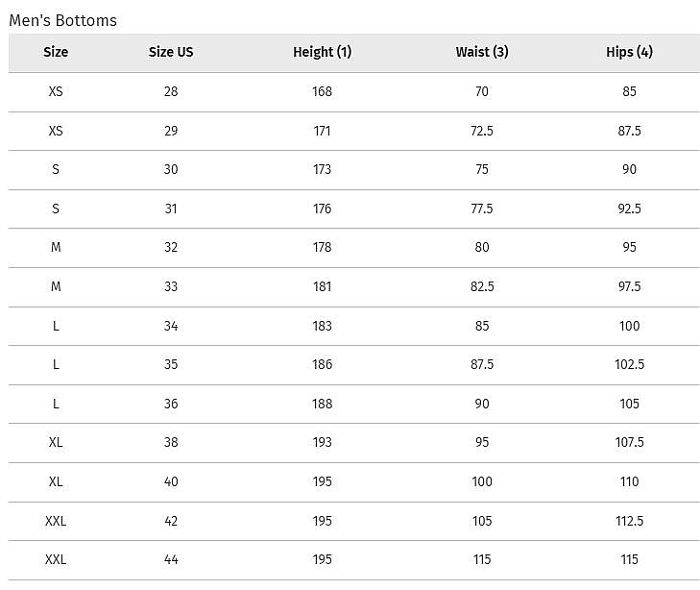Click the hips value 97.5
The height and width of the screenshot is (590, 700).
pos(629,286)
